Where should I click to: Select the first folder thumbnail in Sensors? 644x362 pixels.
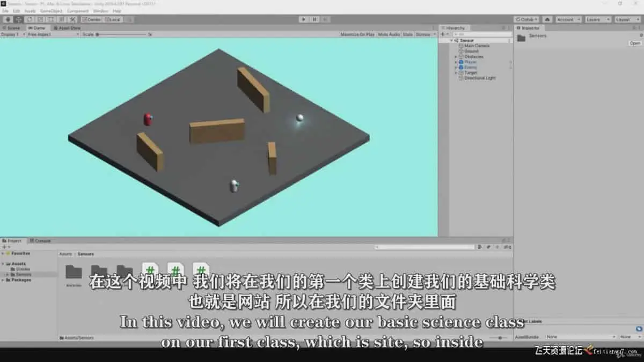pyautogui.click(x=74, y=272)
